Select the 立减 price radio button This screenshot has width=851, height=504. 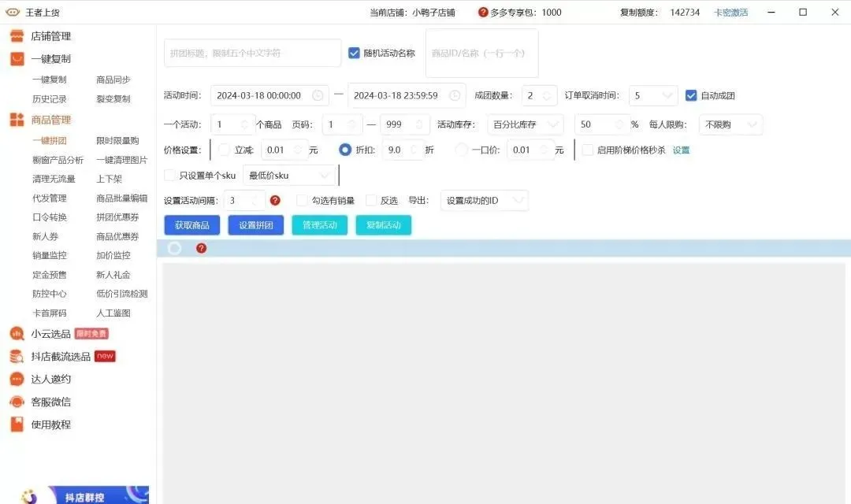pos(224,150)
